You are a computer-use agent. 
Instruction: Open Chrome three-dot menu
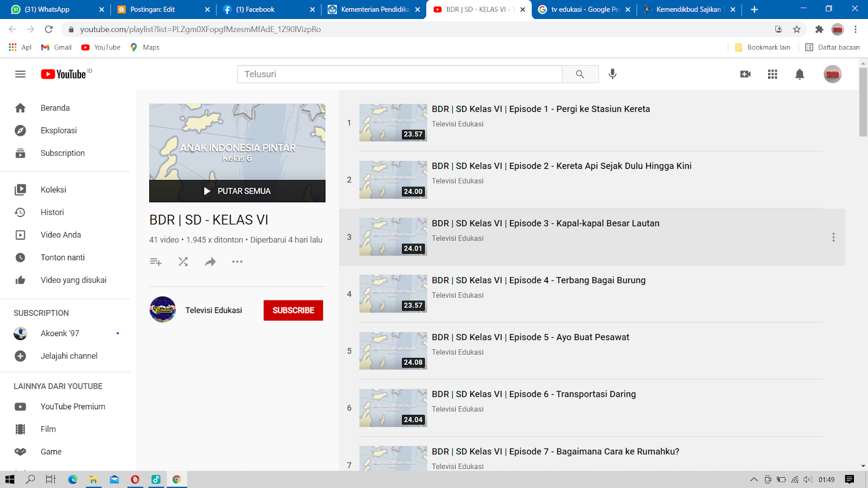pyautogui.click(x=856, y=29)
